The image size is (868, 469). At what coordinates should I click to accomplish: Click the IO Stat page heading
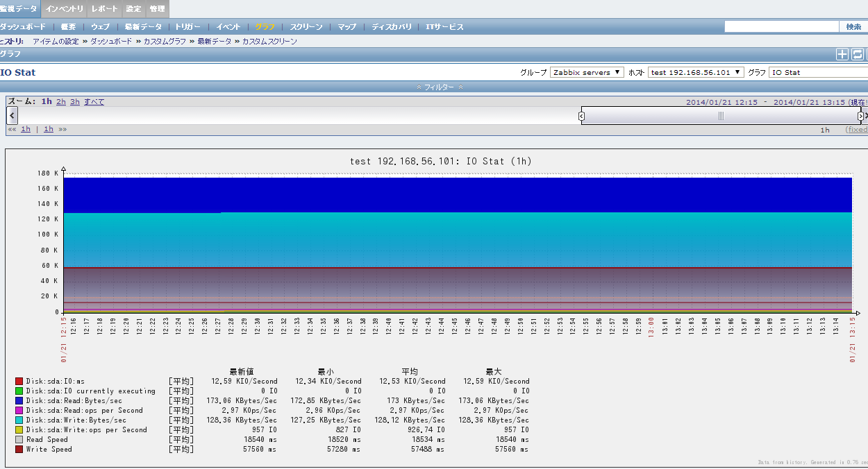(x=18, y=72)
